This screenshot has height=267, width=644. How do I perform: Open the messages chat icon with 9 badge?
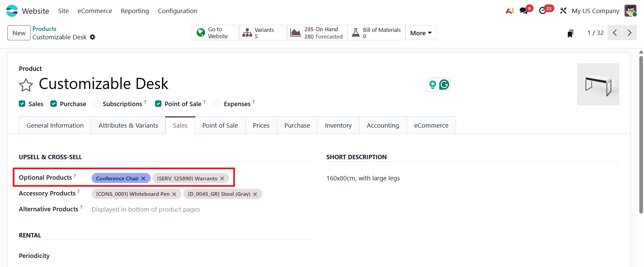point(524,11)
